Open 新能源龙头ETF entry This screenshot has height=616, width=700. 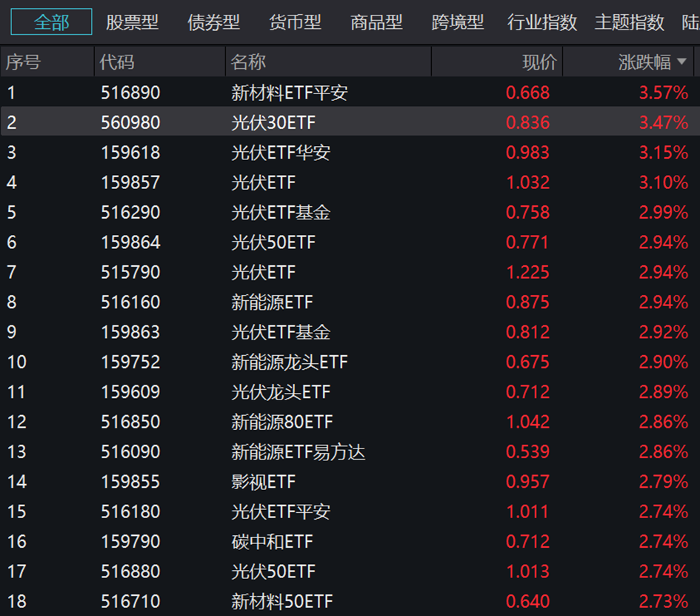pyautogui.click(x=290, y=362)
